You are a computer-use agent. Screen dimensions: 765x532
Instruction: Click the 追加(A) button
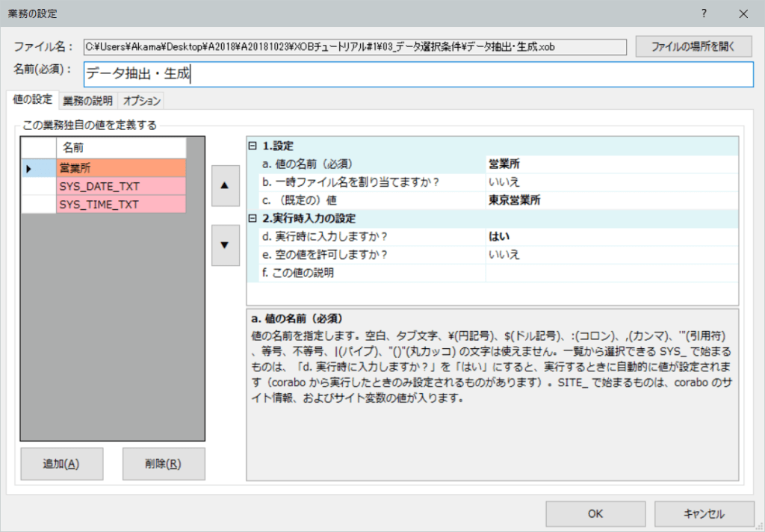point(61,463)
